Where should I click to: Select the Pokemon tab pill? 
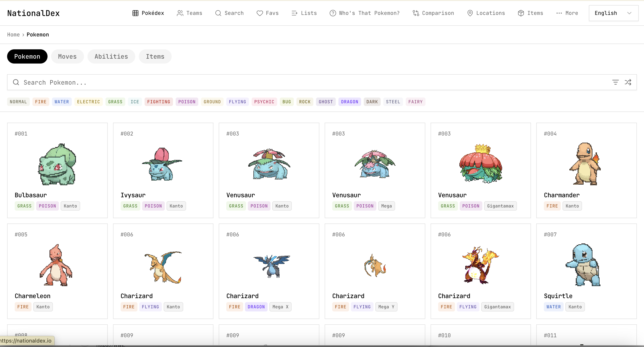[27, 56]
